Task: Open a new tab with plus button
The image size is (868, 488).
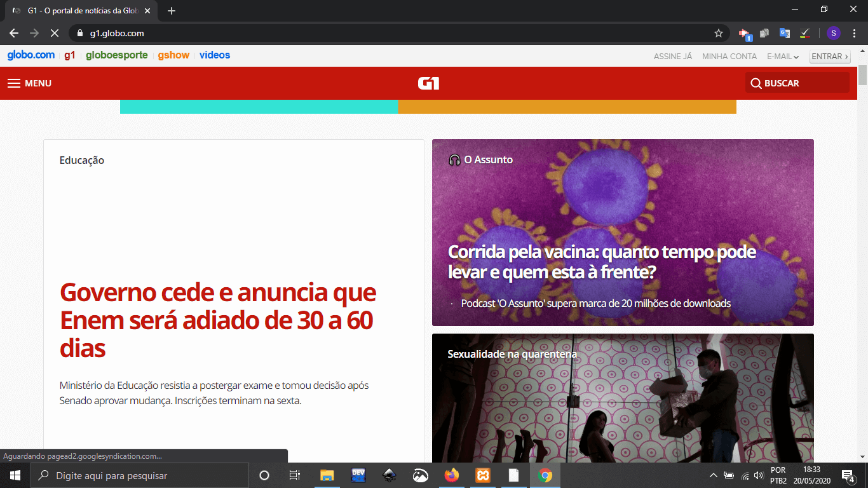Action: click(x=172, y=11)
